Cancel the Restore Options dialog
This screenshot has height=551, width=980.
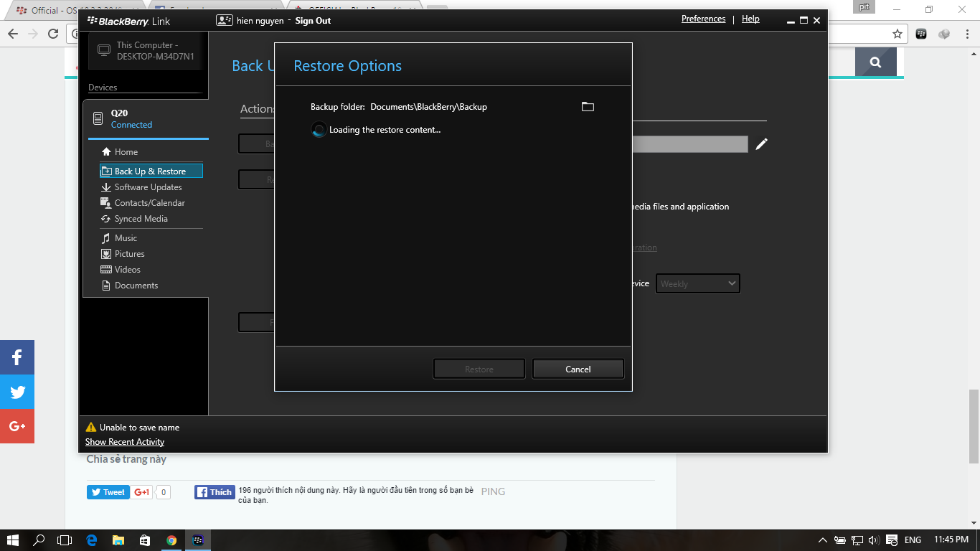(578, 369)
